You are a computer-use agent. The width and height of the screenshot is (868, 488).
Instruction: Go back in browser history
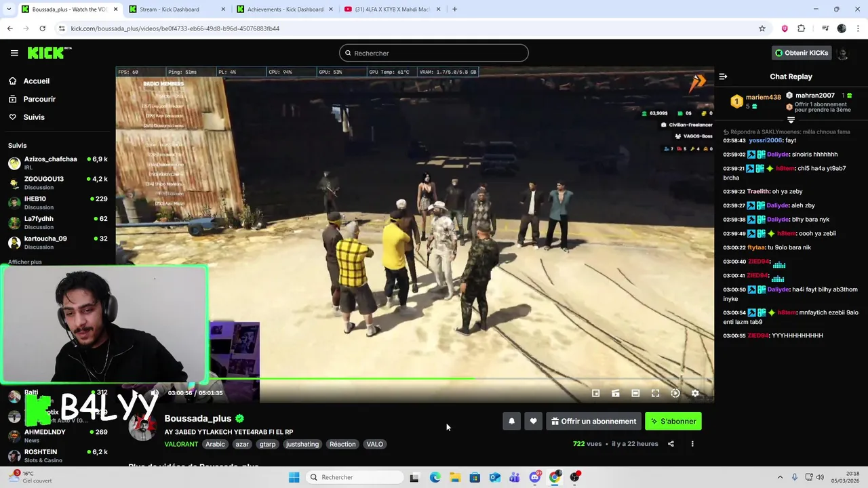coord(9,28)
